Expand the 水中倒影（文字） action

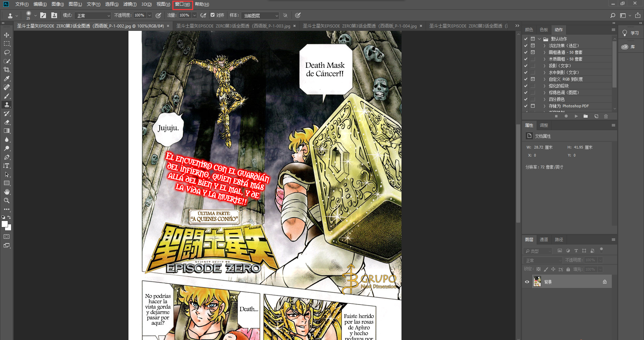pyautogui.click(x=544, y=72)
